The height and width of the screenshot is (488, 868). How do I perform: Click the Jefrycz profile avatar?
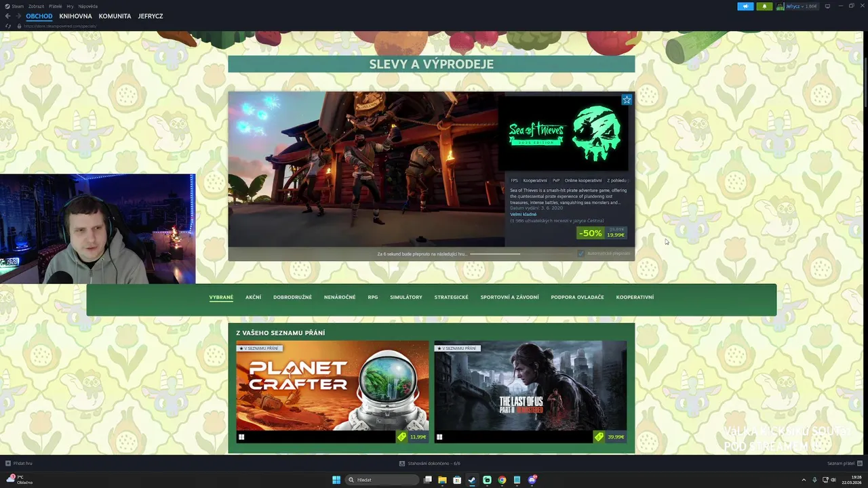[781, 6]
